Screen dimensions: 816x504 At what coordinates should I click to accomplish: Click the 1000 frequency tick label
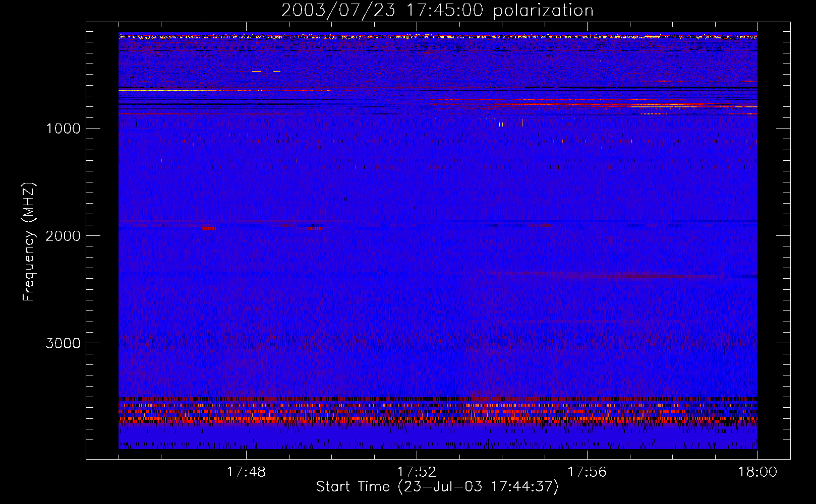pos(63,129)
